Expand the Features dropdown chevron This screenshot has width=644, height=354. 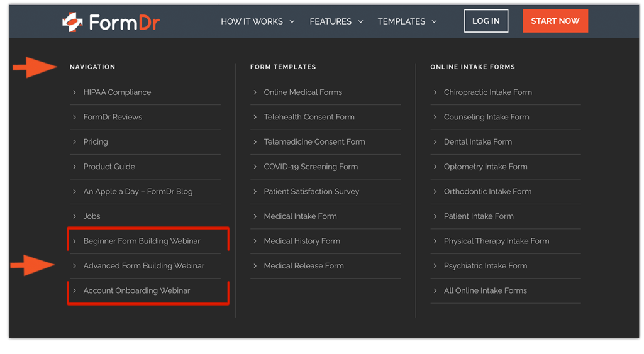click(x=360, y=22)
